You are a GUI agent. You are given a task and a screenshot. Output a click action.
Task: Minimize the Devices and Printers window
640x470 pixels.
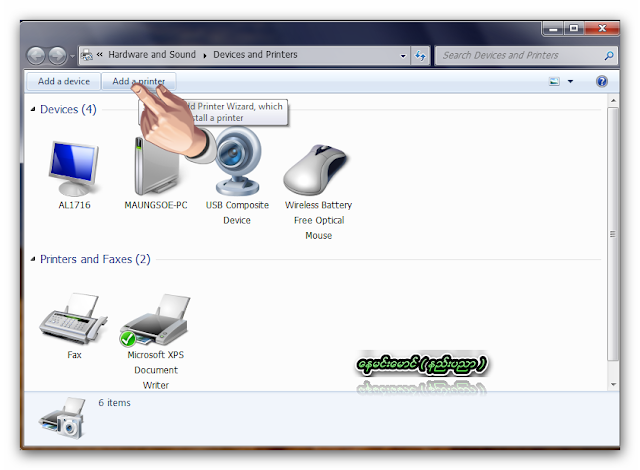(x=553, y=28)
